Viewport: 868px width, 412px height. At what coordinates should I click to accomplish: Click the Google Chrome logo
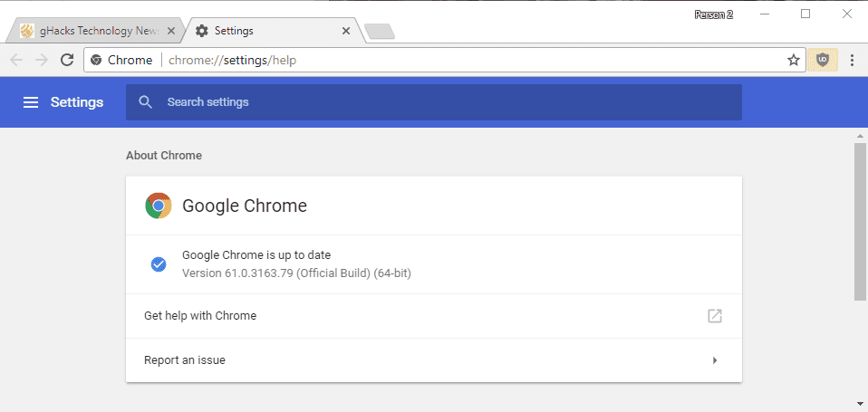click(x=159, y=206)
